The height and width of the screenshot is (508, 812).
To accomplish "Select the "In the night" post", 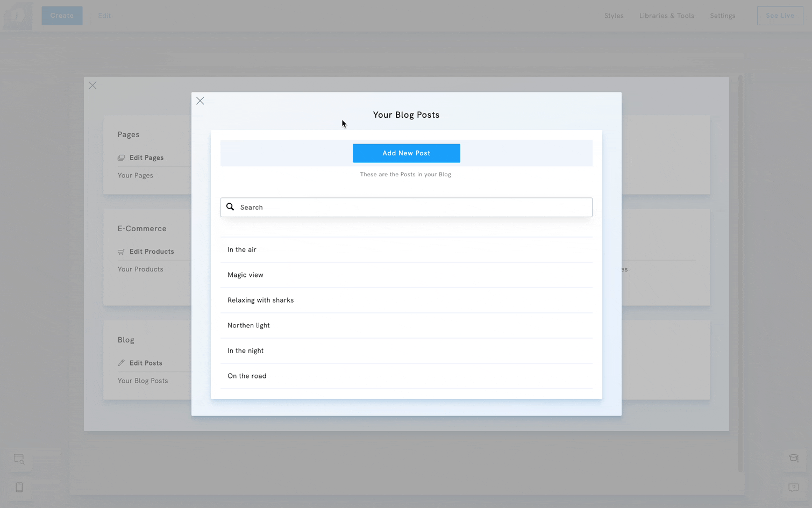I will [245, 351].
